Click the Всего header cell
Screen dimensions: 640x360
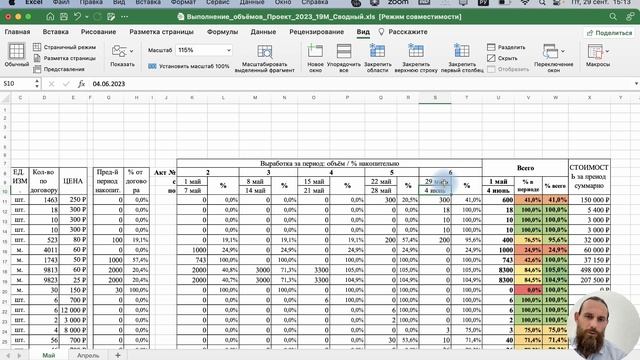(x=525, y=168)
